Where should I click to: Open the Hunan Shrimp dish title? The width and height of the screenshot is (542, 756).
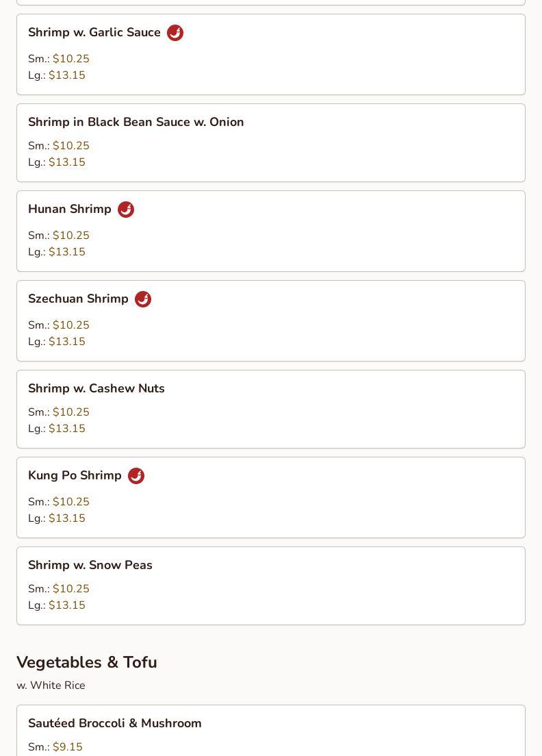click(x=70, y=210)
